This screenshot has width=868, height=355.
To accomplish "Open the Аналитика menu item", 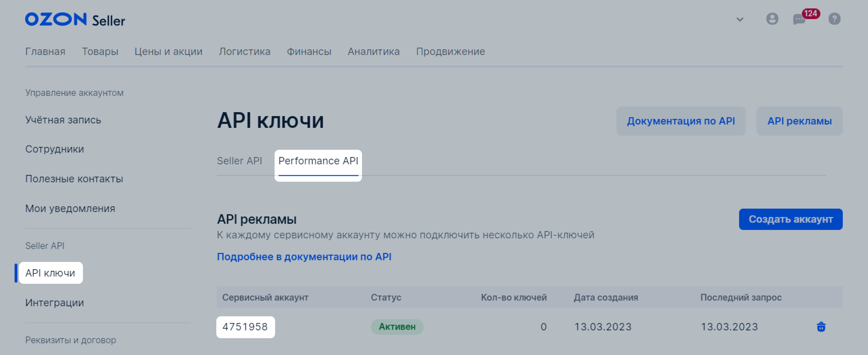I will [x=374, y=52].
